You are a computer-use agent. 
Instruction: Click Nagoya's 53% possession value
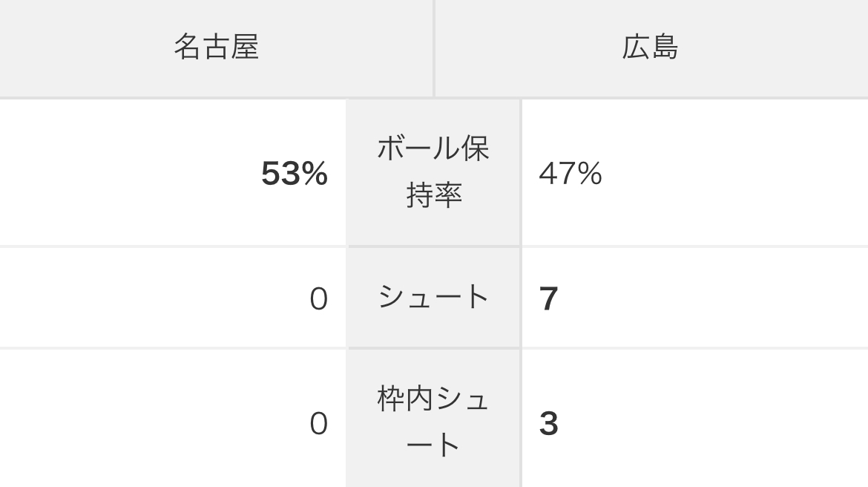(295, 174)
